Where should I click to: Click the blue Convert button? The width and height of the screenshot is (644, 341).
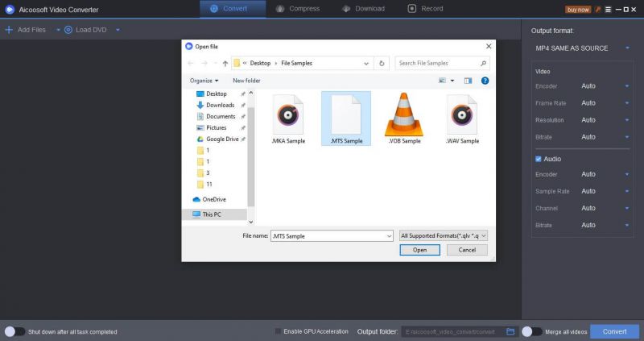pos(614,331)
